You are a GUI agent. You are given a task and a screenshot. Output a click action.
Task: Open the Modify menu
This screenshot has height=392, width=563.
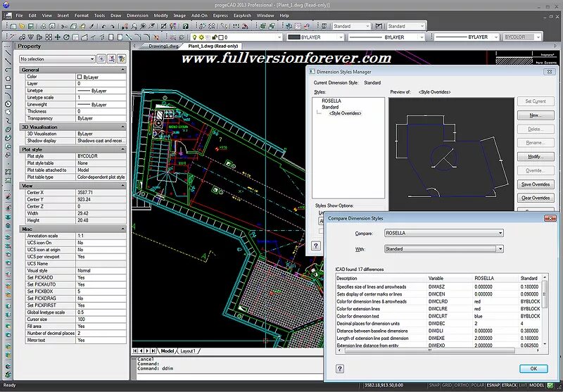point(161,15)
